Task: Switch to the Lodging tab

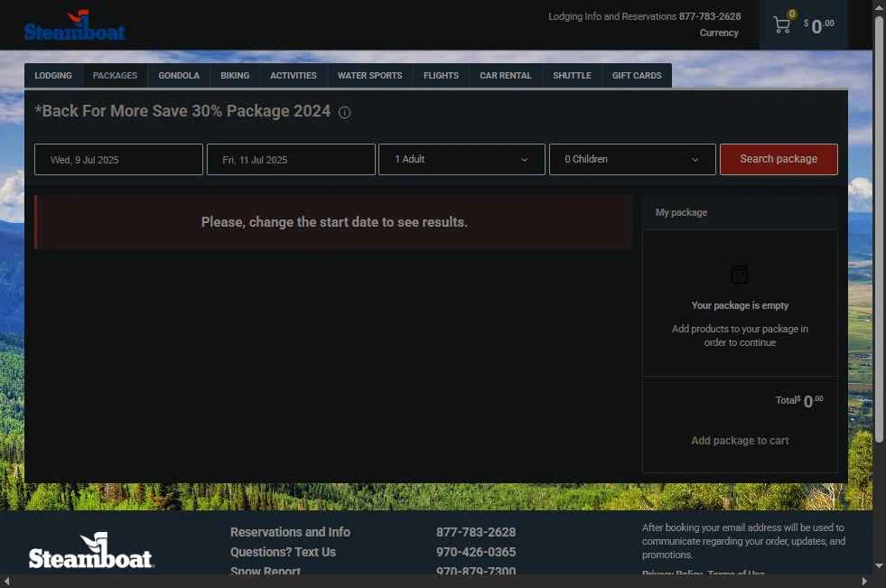Action: (53, 76)
